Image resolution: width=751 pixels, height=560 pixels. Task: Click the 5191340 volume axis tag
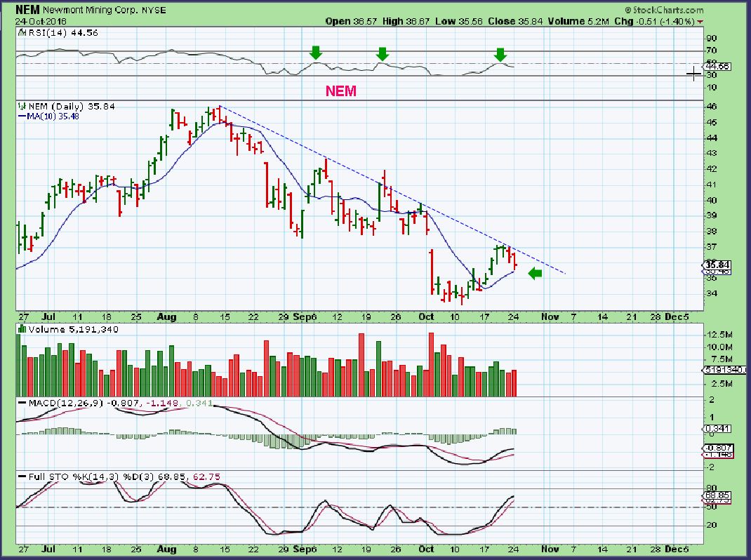pyautogui.click(x=724, y=370)
